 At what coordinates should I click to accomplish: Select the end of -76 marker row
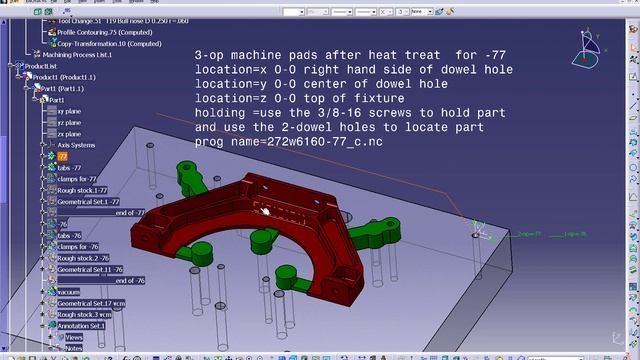101,280
